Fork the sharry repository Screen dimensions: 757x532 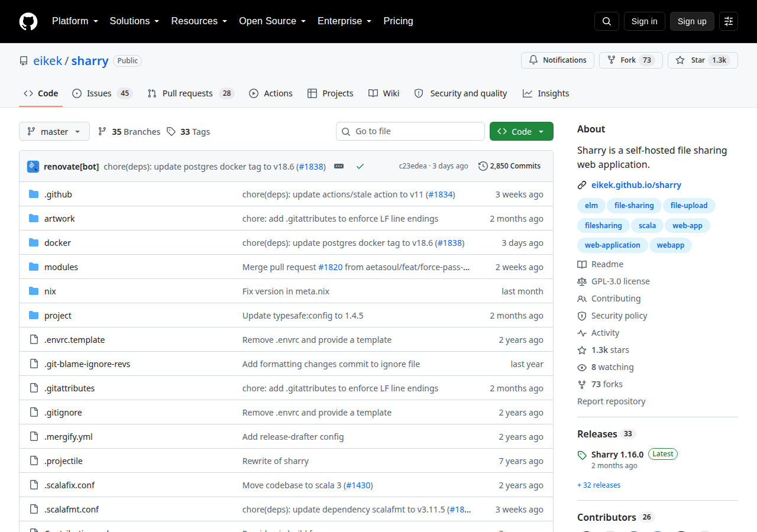point(631,60)
